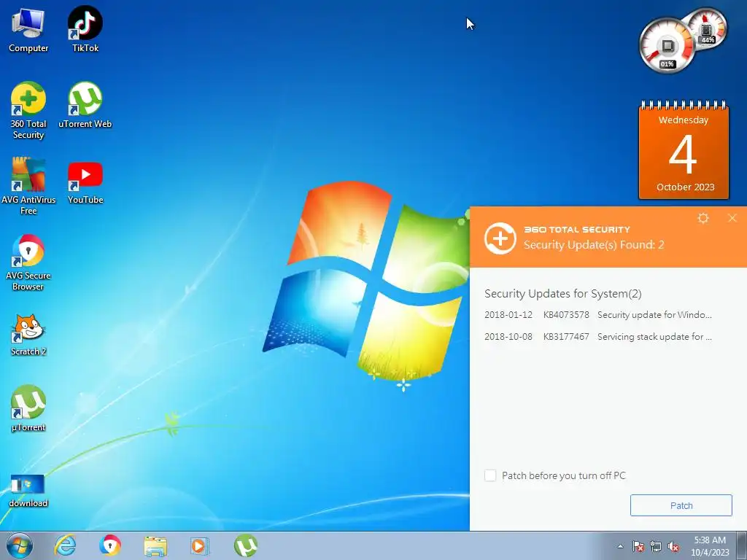This screenshot has width=747, height=560.
Task: Click the 'Security Updates for System(2)' heading
Action: [x=563, y=294]
